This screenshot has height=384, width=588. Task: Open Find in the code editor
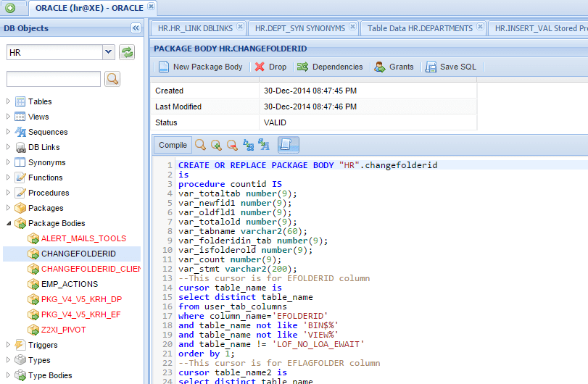[x=200, y=145]
